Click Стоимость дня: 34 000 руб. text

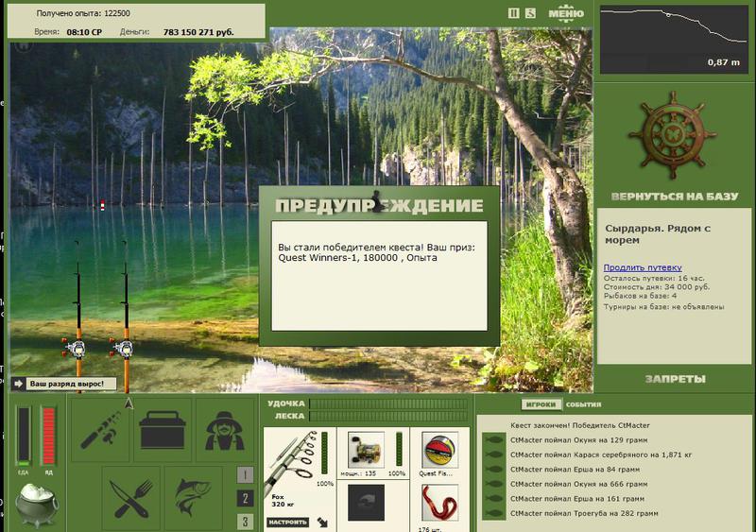click(656, 287)
